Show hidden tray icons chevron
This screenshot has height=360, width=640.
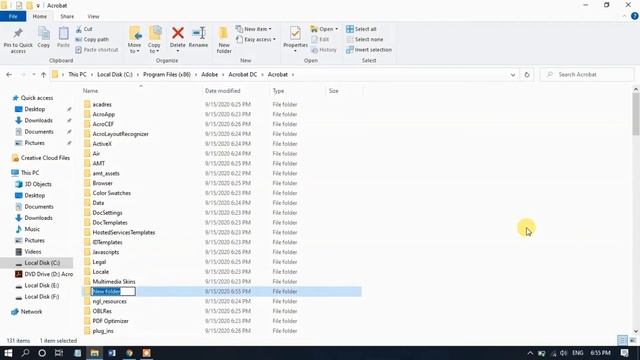(530, 353)
